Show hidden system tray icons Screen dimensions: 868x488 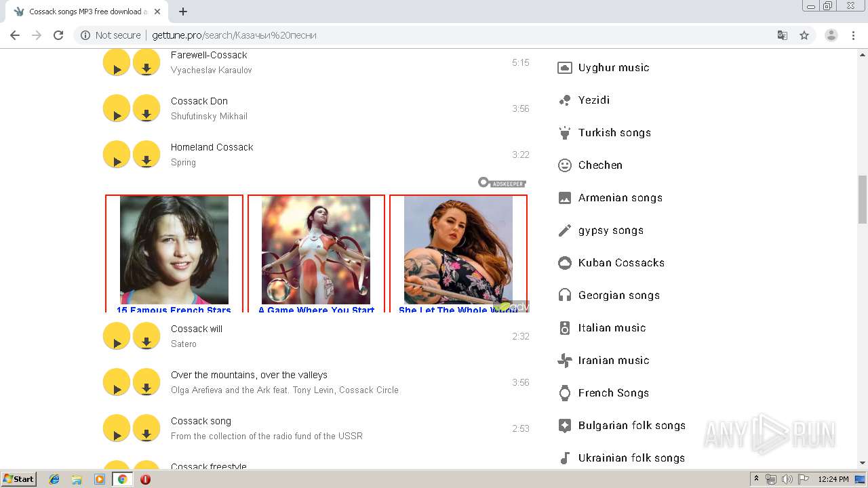[756, 479]
